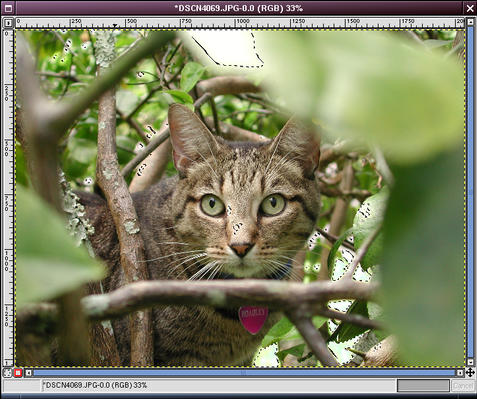Click the horizontal ruler at mark 1000
Viewport: 477px width, 399px height.
(x=236, y=23)
